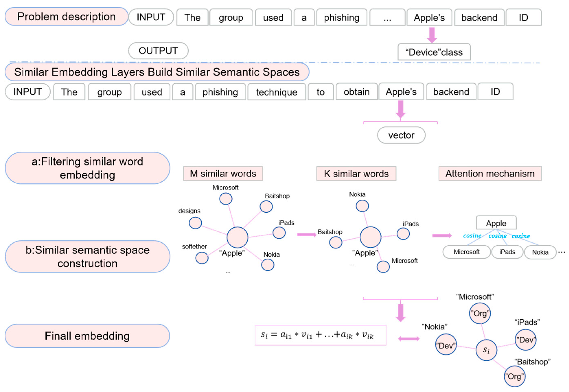The image size is (569, 392).
Task: Select the M similar words box
Action: pyautogui.click(x=223, y=174)
